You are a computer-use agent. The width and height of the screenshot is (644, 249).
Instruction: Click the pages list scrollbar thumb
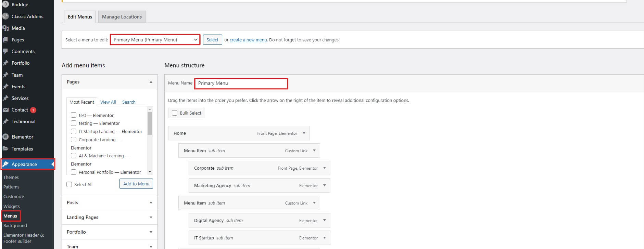pos(150,123)
